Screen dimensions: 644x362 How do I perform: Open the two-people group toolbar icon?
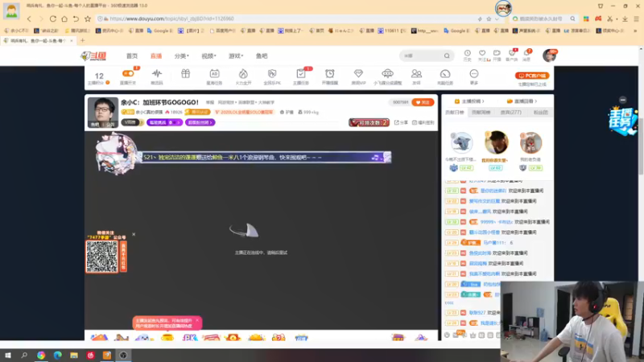(416, 76)
